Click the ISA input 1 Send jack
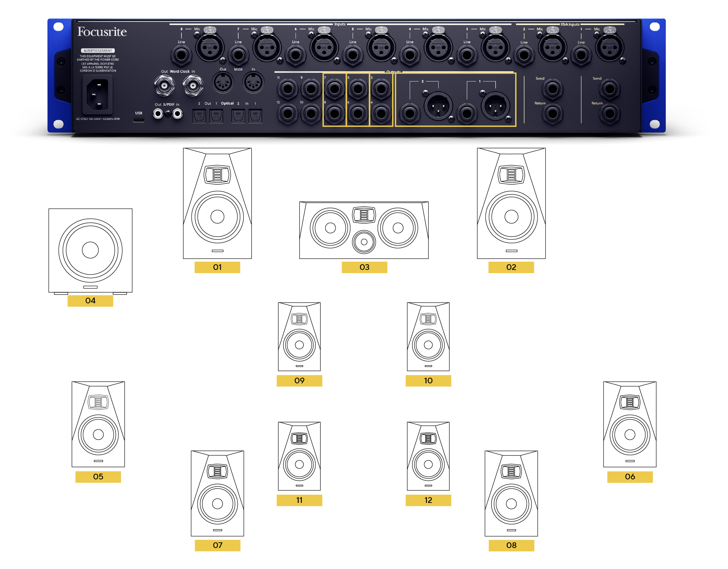The width and height of the screenshot is (728, 569). coord(610,89)
